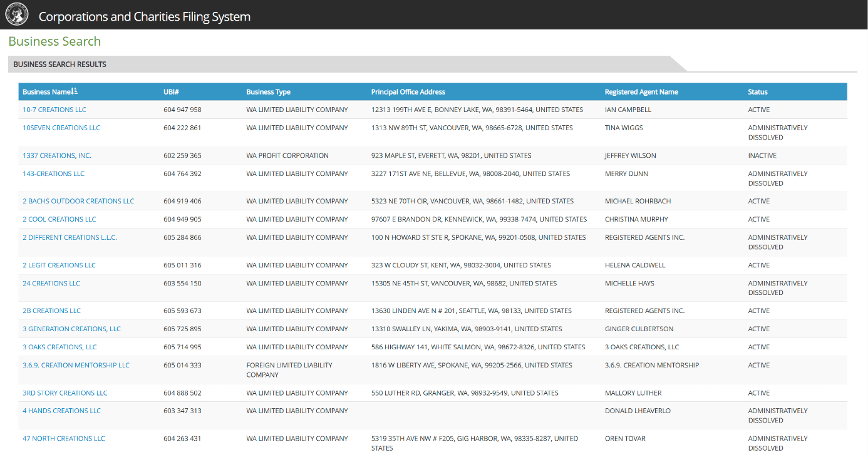Open 2 DIFFERENT CREATIONS L.L.C. link
This screenshot has width=868, height=457.
coord(70,237)
